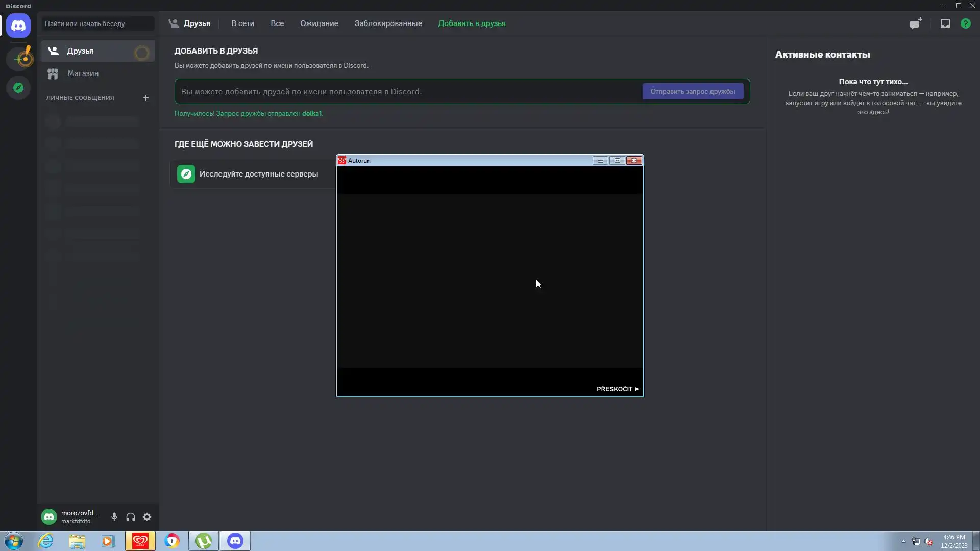980x551 pixels.
Task: Click the green Help question icon
Action: [966, 23]
